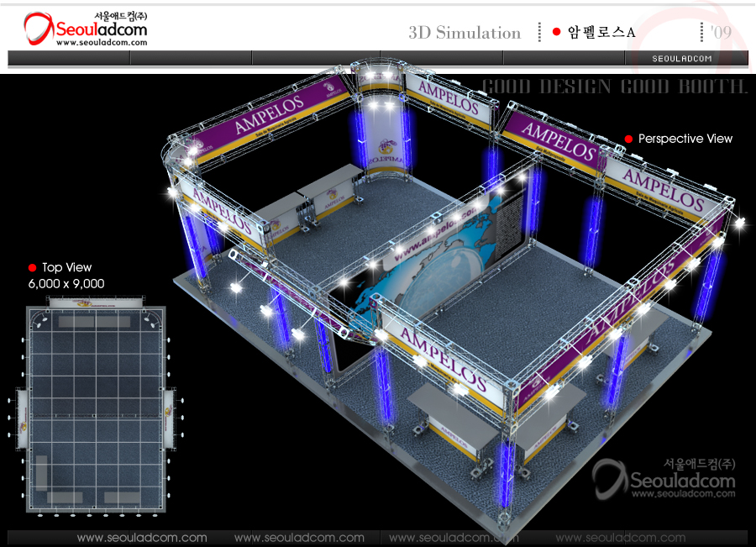Click the Perspective View label text
The image size is (756, 547).
[685, 139]
